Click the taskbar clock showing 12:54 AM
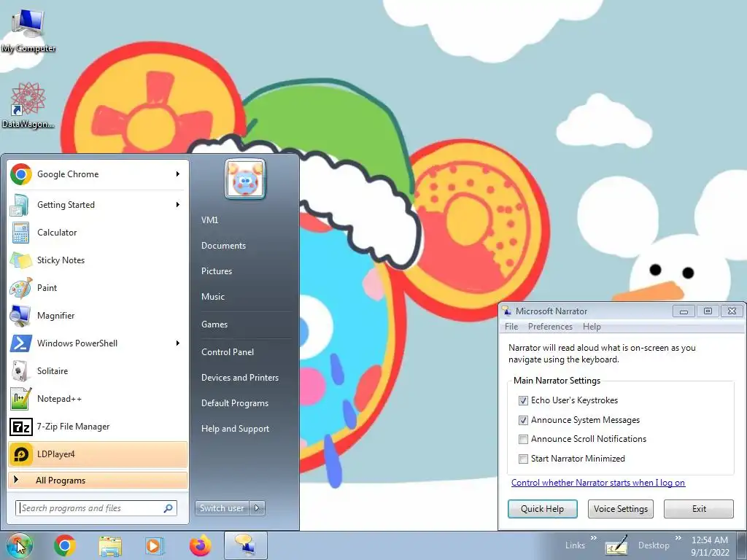747x560 pixels. [710, 545]
